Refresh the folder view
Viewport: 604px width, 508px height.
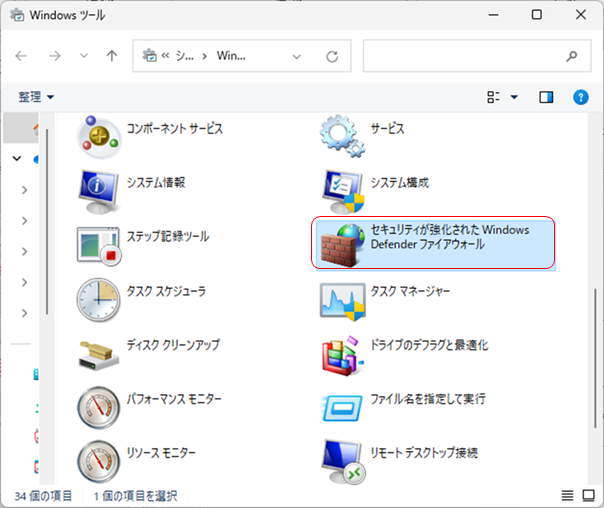(x=331, y=56)
